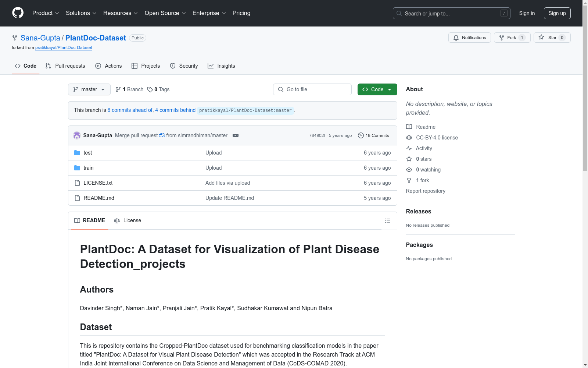Image resolution: width=588 pixels, height=368 pixels.
Task: Open the Pull requests tab
Action: tap(65, 66)
